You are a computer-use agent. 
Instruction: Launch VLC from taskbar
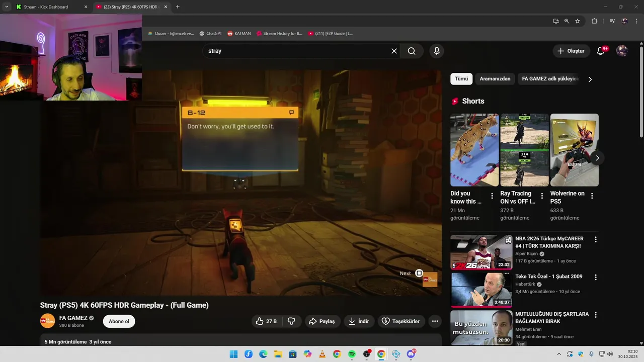(x=322, y=354)
